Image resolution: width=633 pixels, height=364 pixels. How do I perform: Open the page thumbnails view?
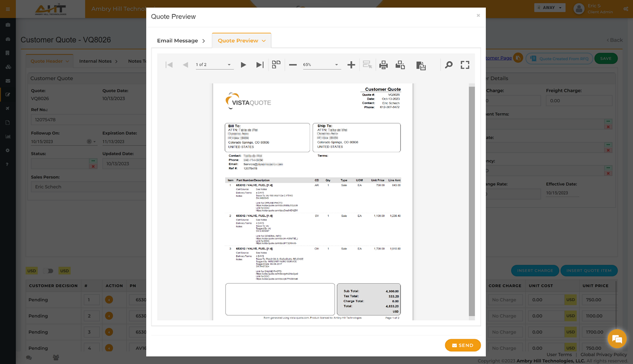pos(276,65)
